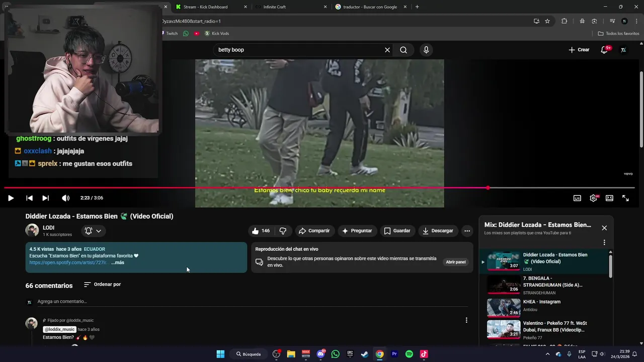Open the Crear menu

click(x=579, y=50)
